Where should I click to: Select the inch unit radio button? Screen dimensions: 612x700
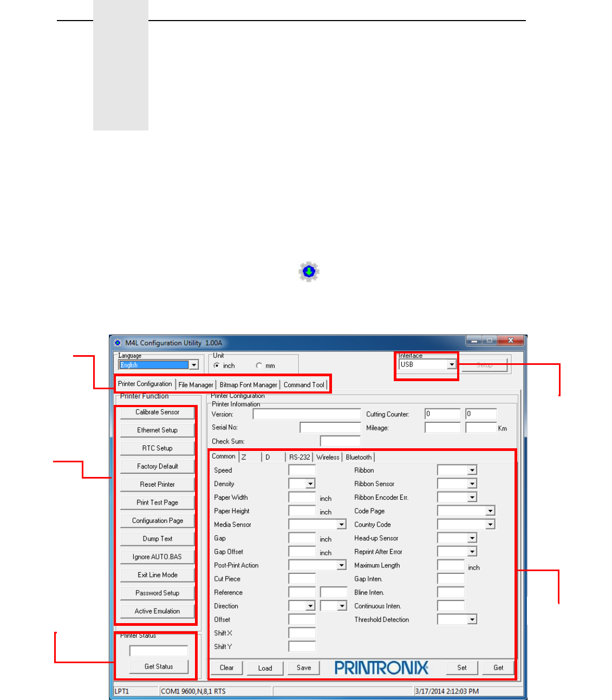point(217,366)
